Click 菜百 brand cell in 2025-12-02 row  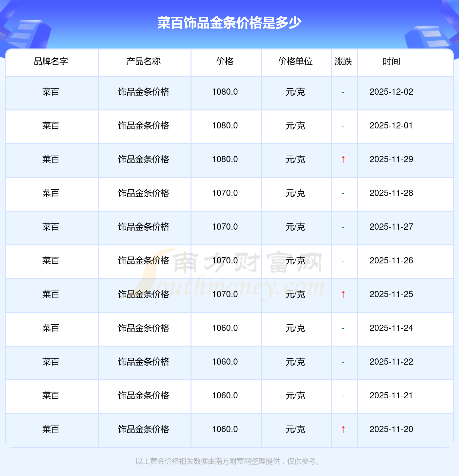(x=51, y=92)
